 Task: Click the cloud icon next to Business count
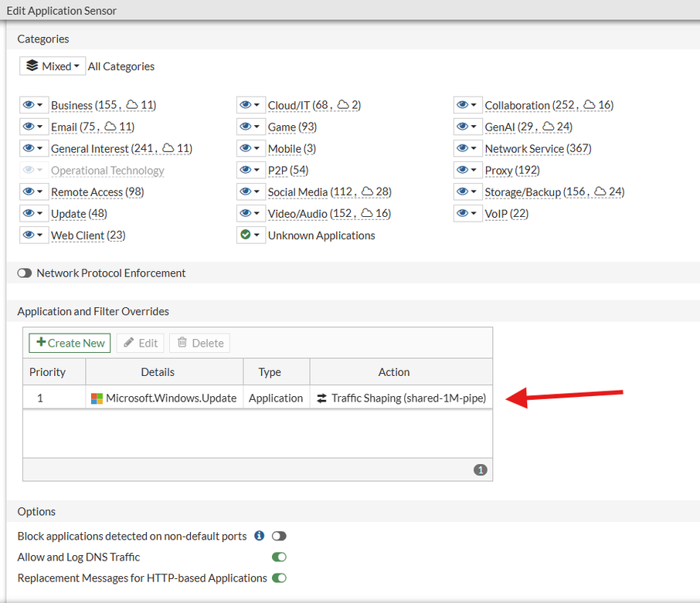tap(131, 104)
